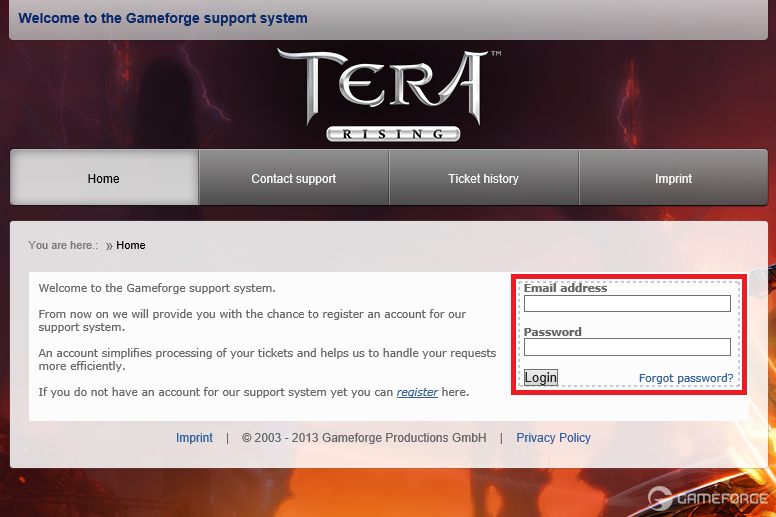
Task: Follow the Forgot password? link
Action: pos(686,378)
